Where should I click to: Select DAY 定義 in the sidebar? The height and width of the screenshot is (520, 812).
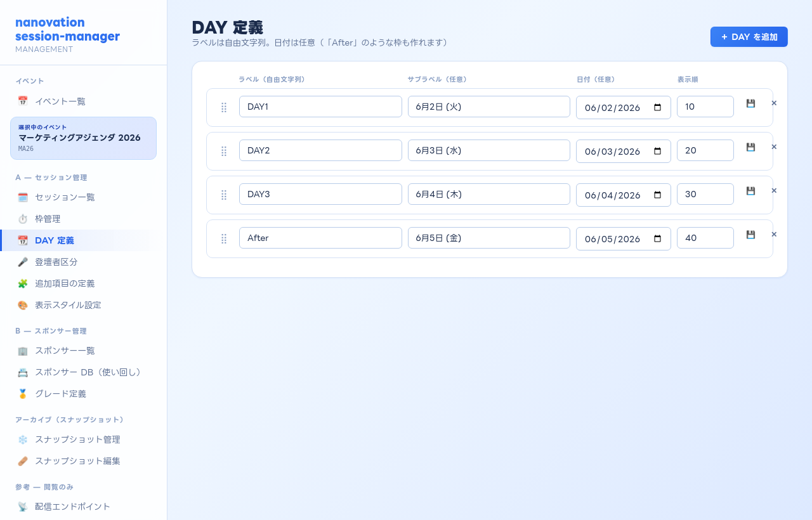(84, 240)
